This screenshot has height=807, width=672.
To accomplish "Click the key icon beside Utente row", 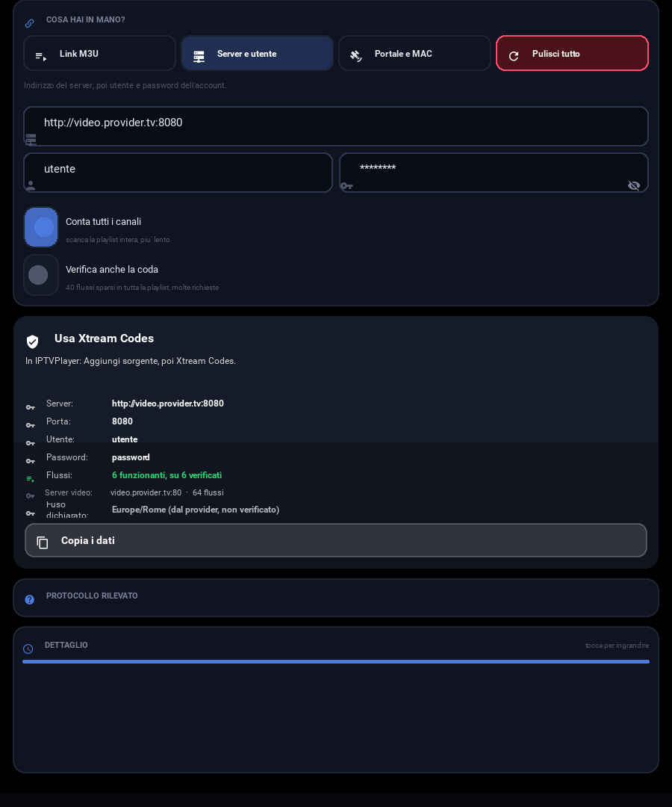I will tap(31, 443).
